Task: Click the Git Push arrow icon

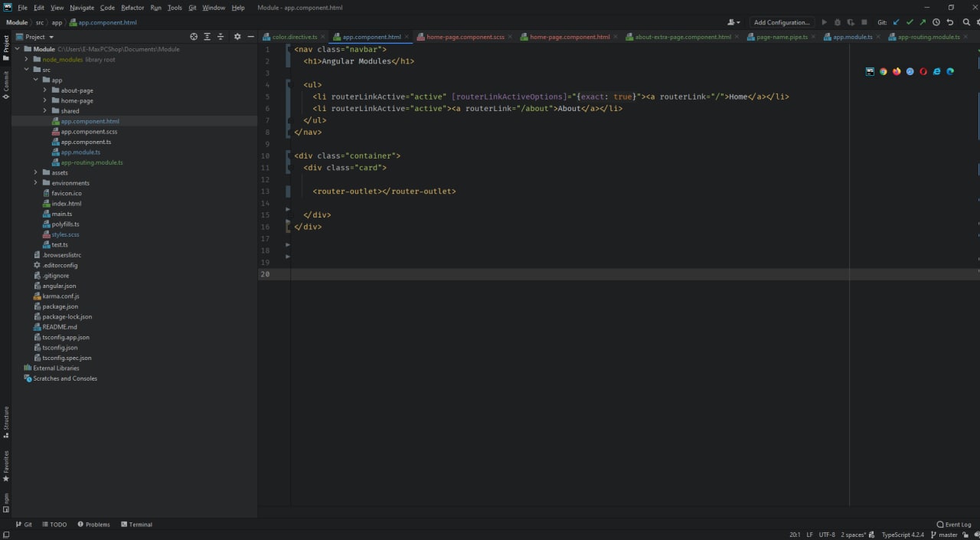Action: pyautogui.click(x=923, y=22)
